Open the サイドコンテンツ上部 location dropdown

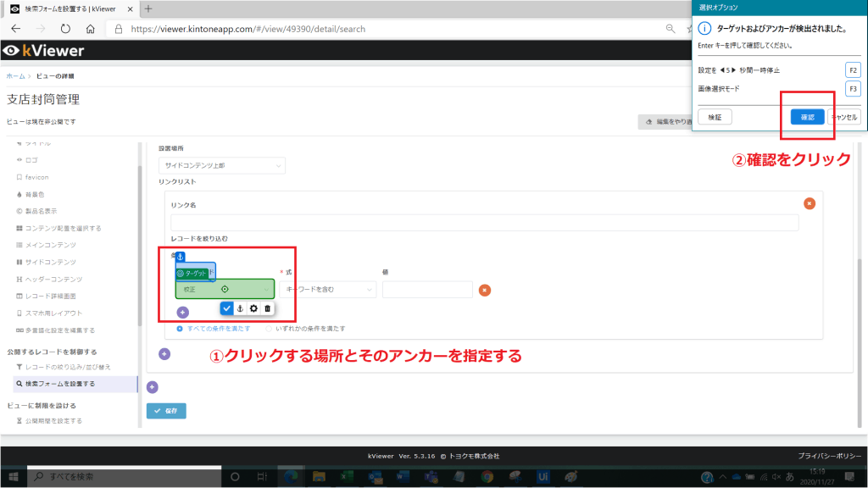(x=222, y=166)
